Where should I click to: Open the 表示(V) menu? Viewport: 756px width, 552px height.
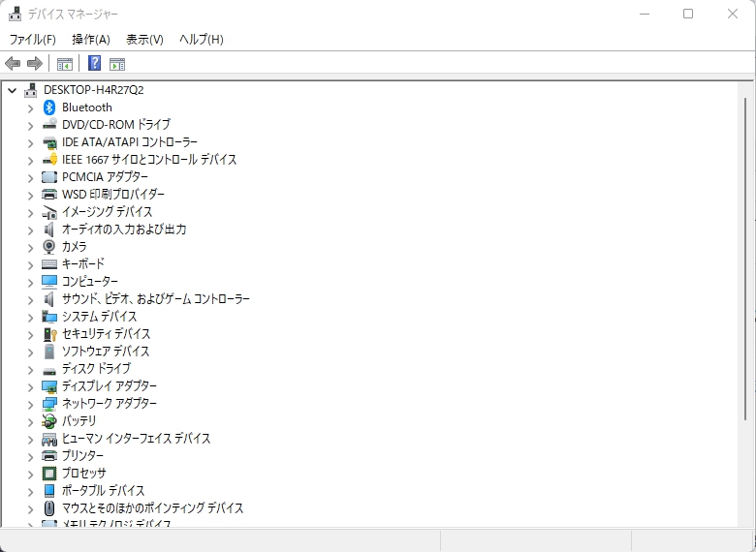coord(144,40)
